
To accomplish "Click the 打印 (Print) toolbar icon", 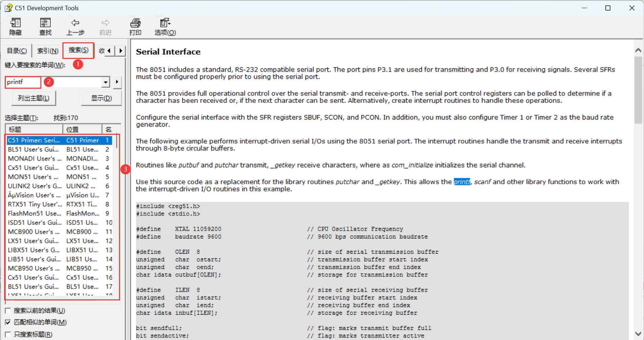I will 135,27.
